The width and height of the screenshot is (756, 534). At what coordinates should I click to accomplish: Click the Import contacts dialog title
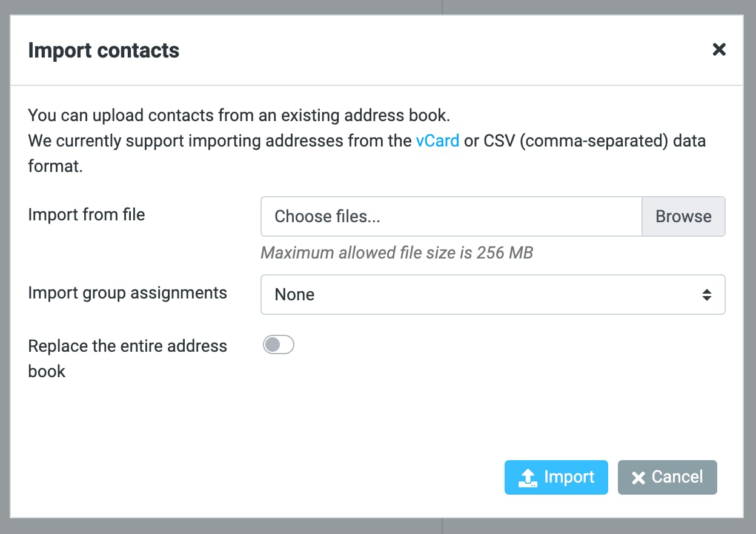click(103, 50)
